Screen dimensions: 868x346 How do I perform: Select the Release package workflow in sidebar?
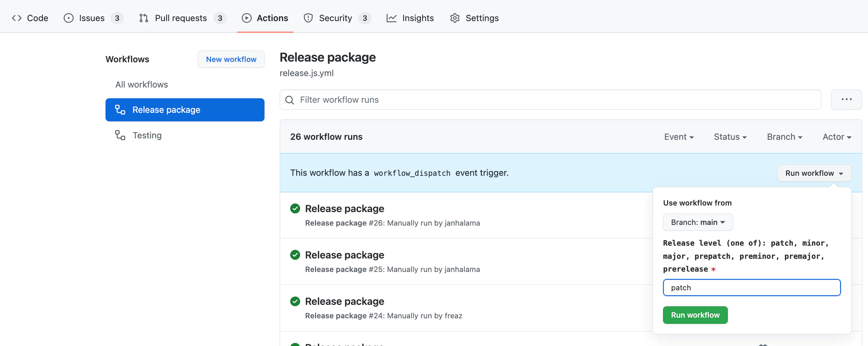point(185,110)
